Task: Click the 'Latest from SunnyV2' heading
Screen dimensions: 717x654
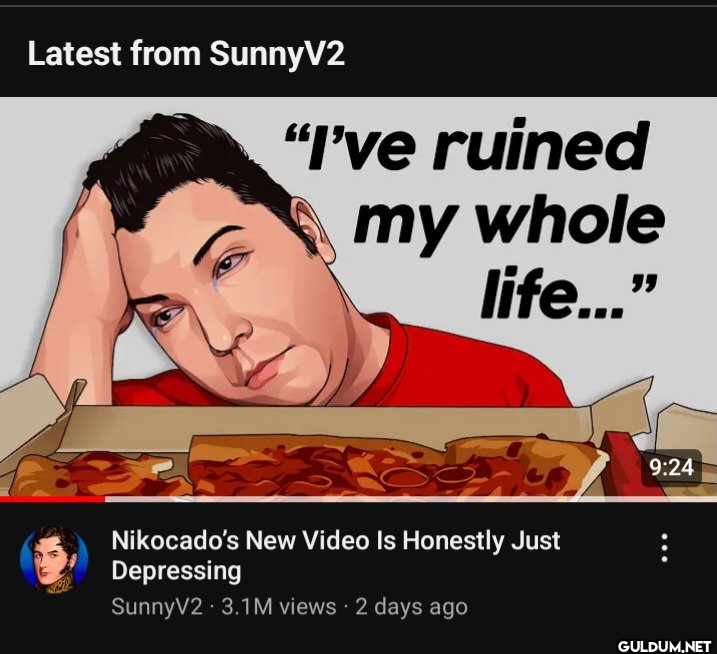Action: point(186,53)
